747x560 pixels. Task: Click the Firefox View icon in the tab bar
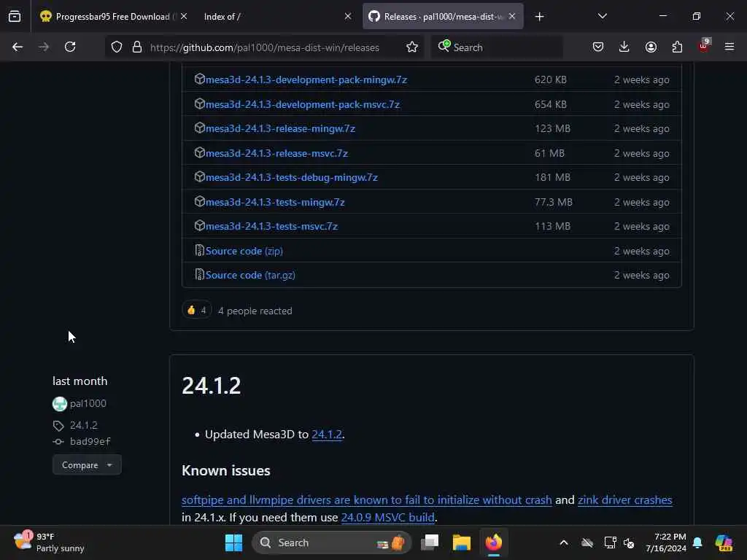point(15,17)
